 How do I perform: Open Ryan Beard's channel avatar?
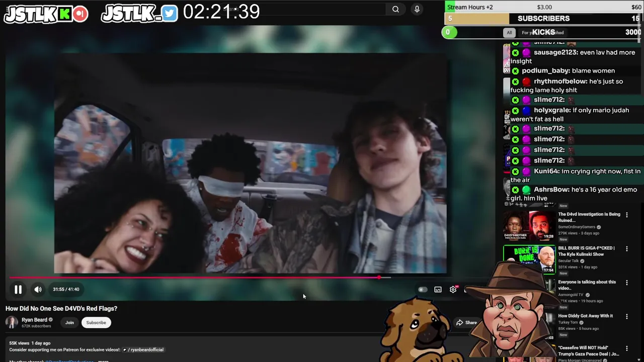tap(12, 322)
